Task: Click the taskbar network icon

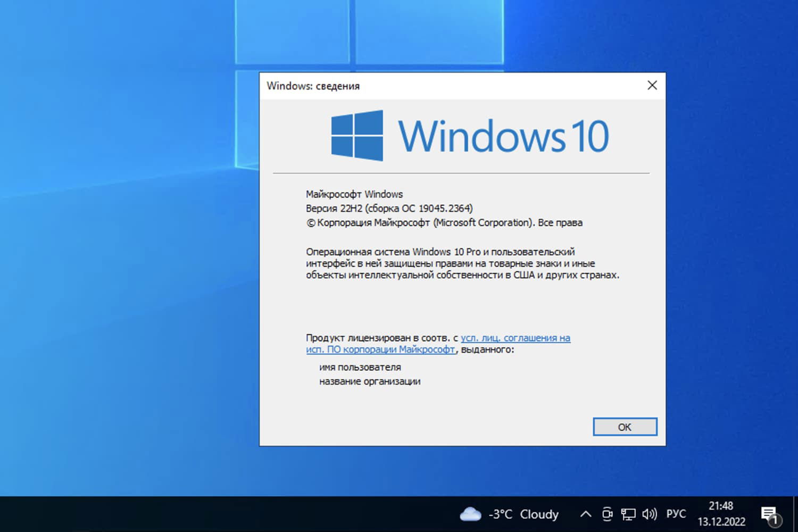Action: pos(629,514)
